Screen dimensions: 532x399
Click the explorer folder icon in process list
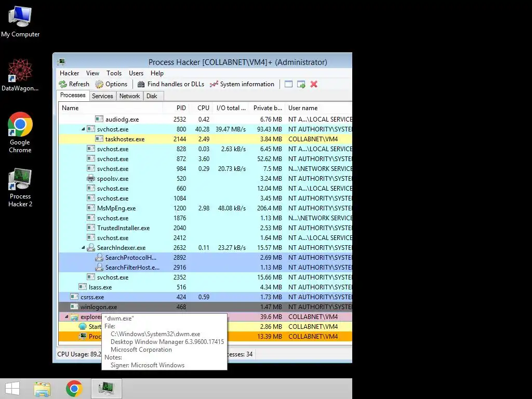[x=74, y=317]
